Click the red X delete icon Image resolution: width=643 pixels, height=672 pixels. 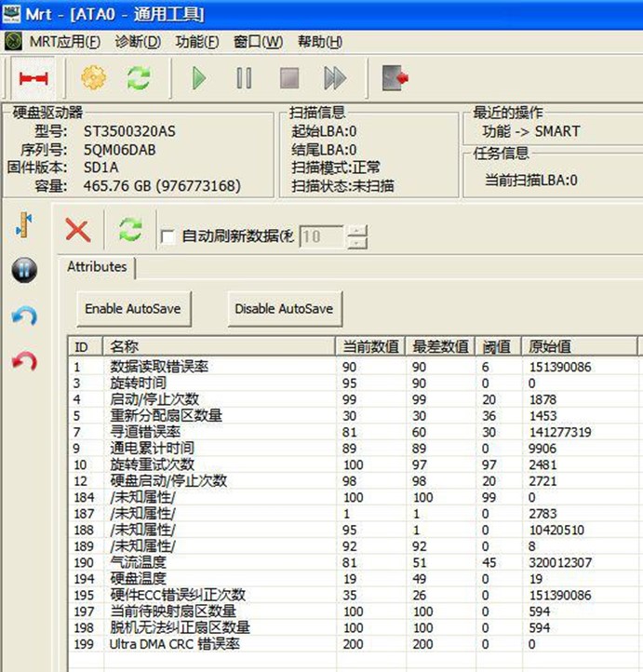pyautogui.click(x=78, y=230)
